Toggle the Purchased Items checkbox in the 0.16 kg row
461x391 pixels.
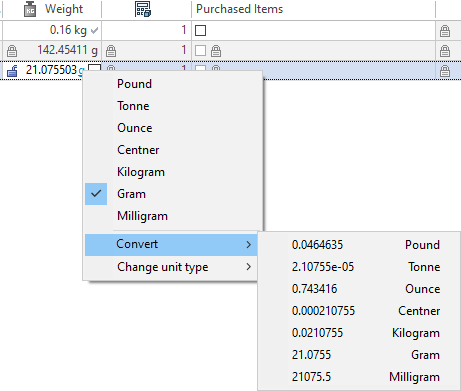tap(200, 31)
